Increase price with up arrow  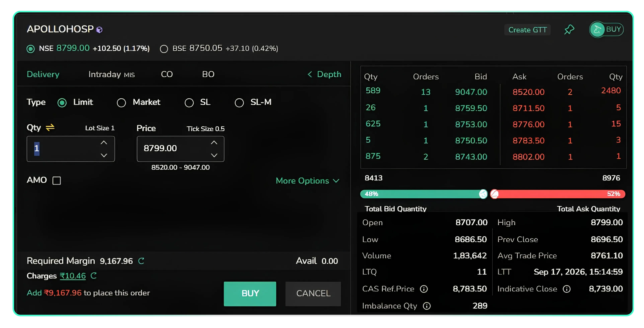(x=214, y=143)
